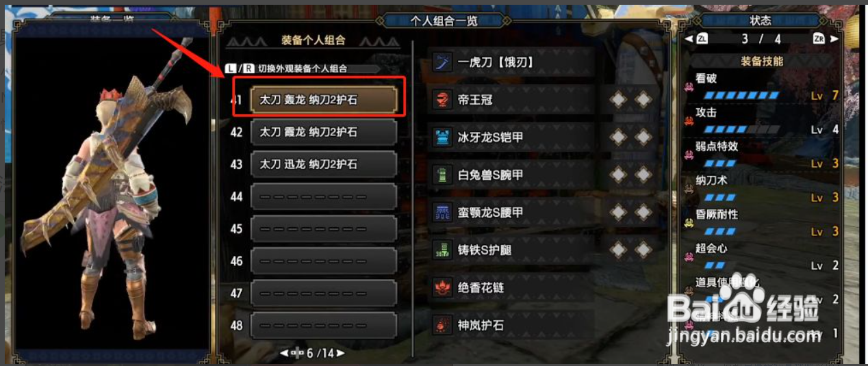Click the leg armor icon for 铸铁S护腿

click(x=443, y=250)
